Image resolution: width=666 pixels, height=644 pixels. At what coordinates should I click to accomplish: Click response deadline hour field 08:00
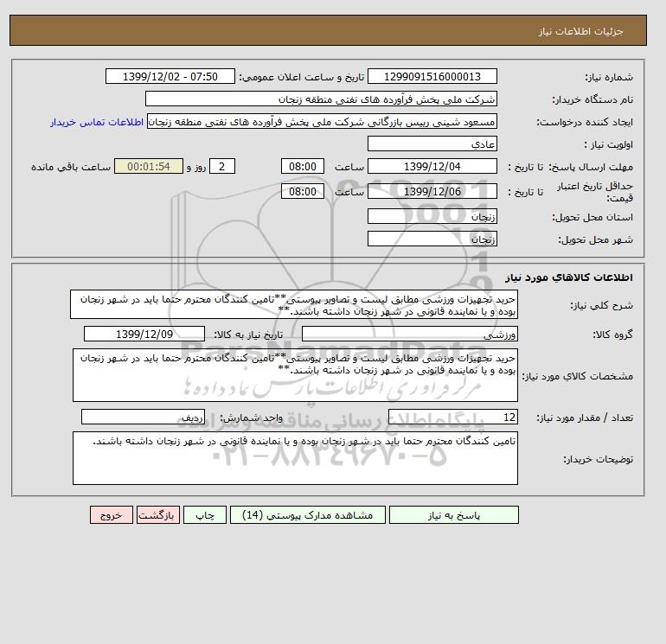coord(303,167)
